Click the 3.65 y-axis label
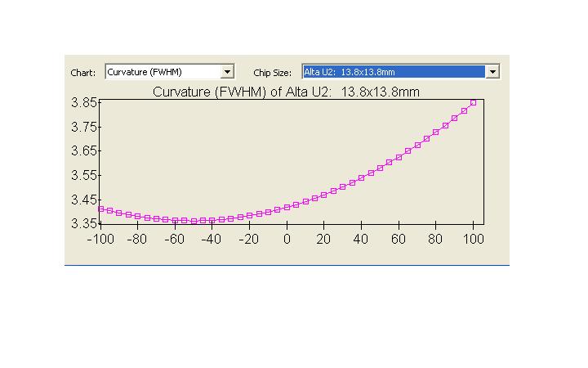The height and width of the screenshot is (368, 588). (84, 151)
